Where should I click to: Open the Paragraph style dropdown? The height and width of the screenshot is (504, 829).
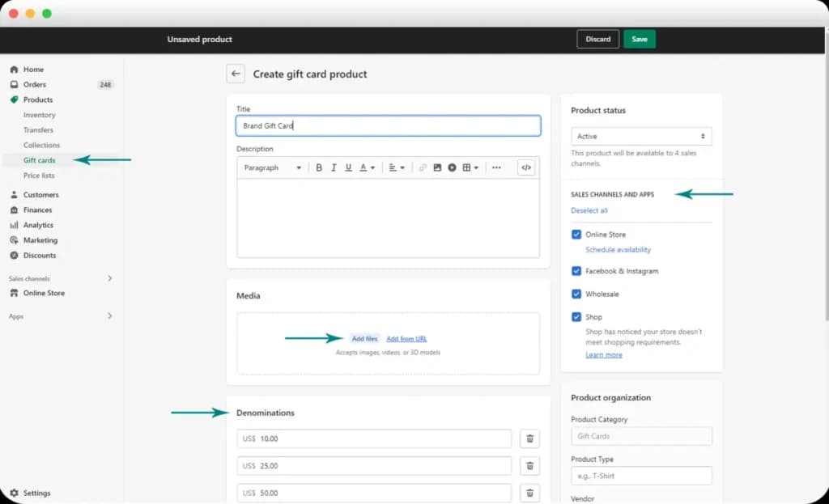click(x=272, y=167)
